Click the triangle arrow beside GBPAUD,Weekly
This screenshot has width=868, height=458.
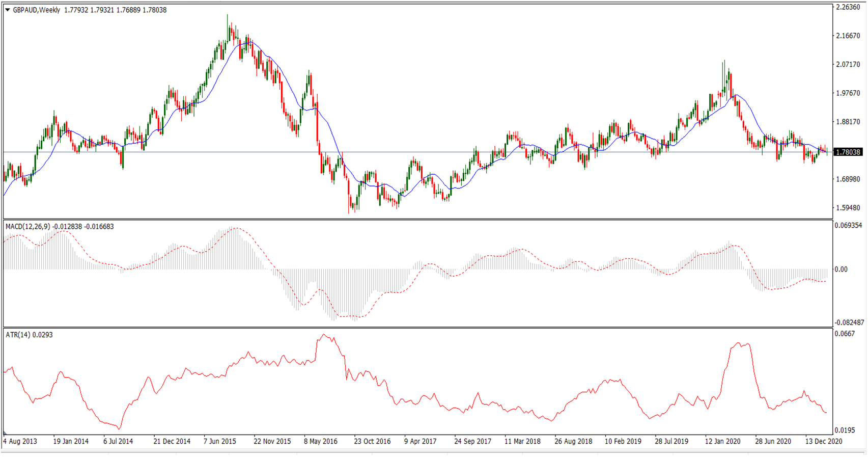[x=8, y=10]
